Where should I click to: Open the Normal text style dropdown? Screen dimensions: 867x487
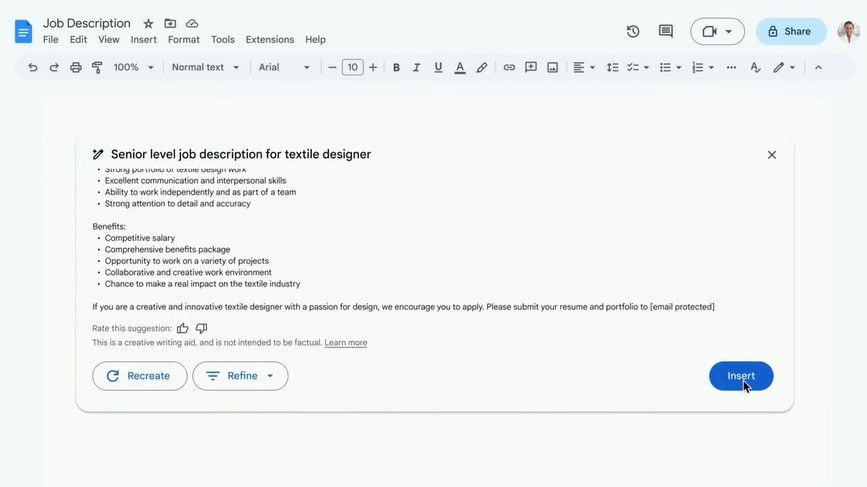(206, 68)
